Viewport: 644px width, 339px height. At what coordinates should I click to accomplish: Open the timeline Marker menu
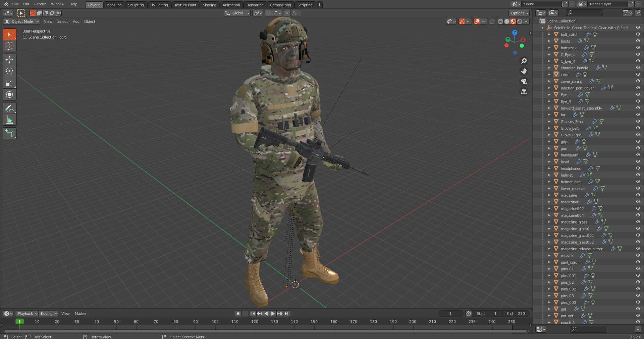[80, 314]
